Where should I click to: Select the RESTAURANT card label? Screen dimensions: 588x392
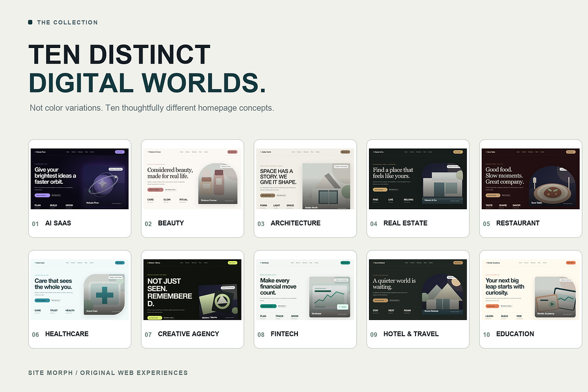tap(518, 223)
